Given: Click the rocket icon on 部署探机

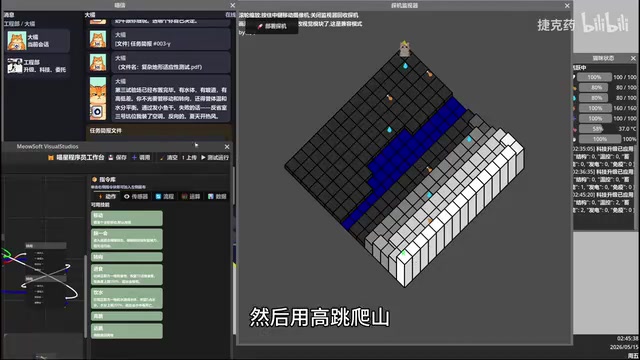Looking at the screenshot, I should coord(260,26).
